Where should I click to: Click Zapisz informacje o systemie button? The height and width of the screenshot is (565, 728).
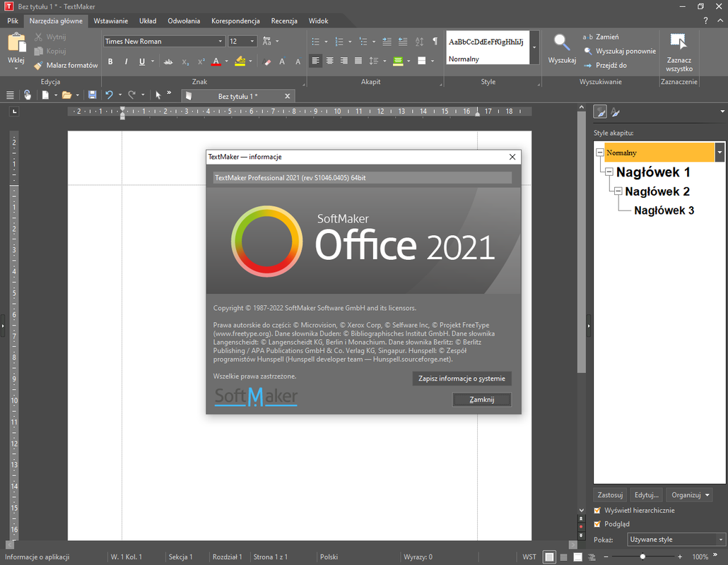(x=462, y=379)
